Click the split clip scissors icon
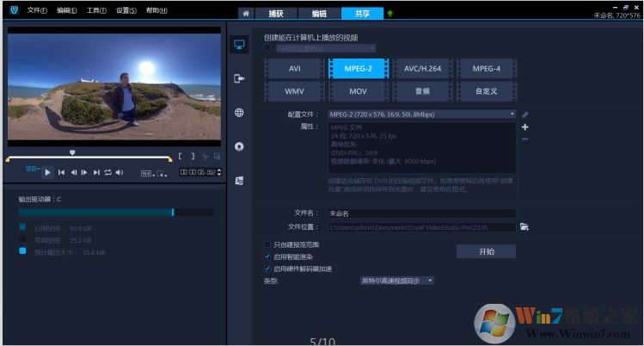Viewport: 644px width, 346px height. 205,156
